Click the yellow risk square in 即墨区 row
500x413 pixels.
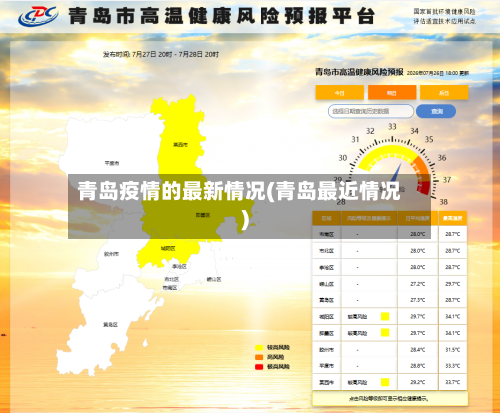pos(385,333)
